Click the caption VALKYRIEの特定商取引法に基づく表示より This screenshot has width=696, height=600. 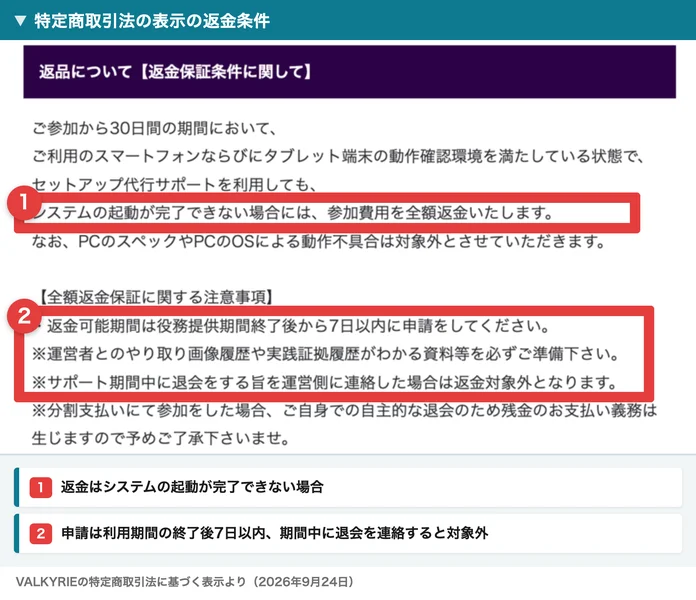[x=185, y=582]
